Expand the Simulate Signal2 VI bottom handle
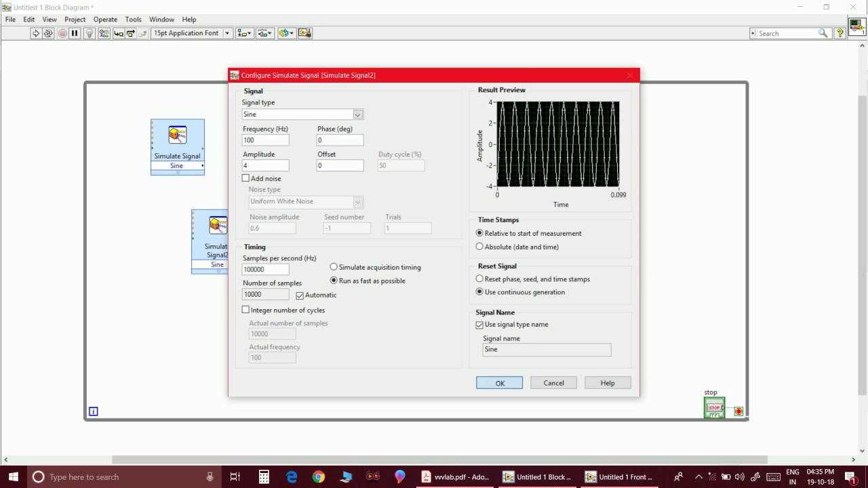This screenshot has height=488, width=868. click(x=210, y=271)
